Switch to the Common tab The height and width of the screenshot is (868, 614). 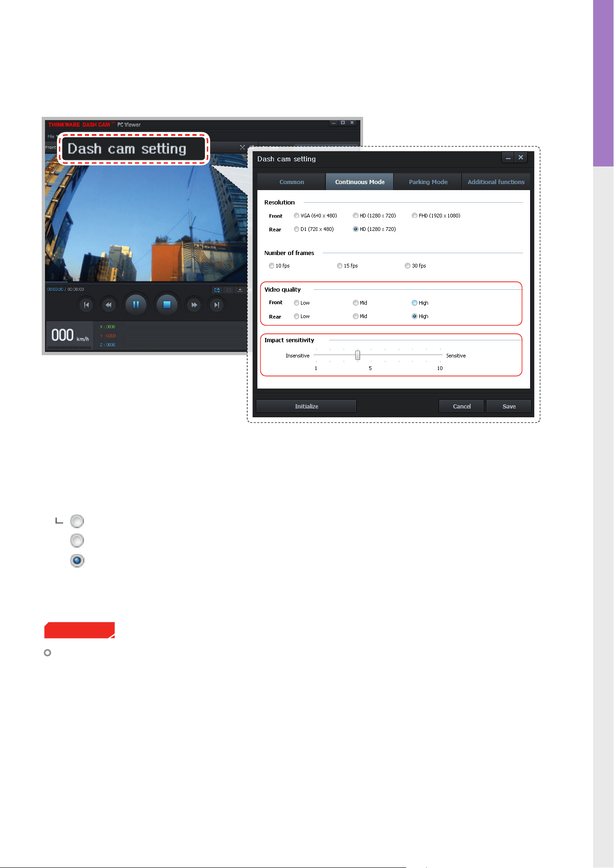(x=292, y=182)
